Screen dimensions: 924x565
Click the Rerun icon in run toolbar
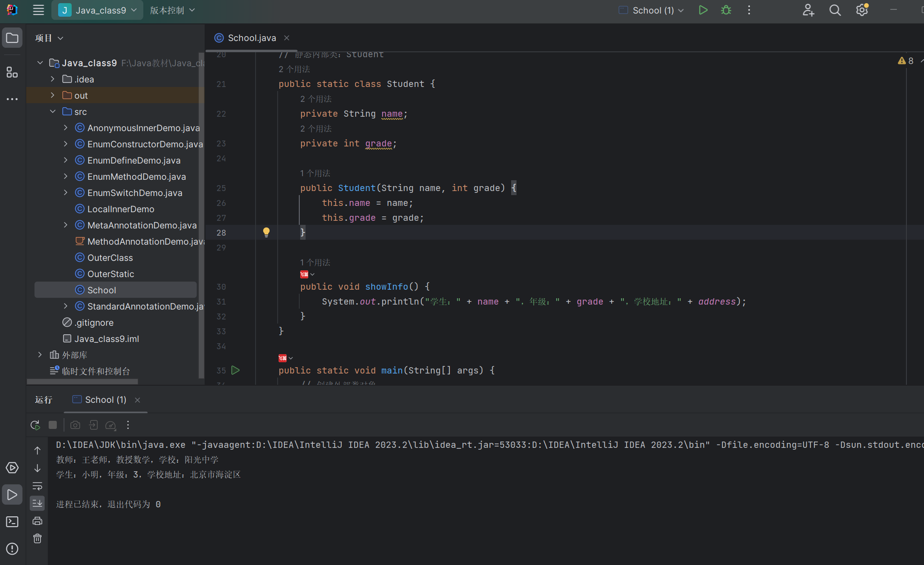tap(35, 425)
